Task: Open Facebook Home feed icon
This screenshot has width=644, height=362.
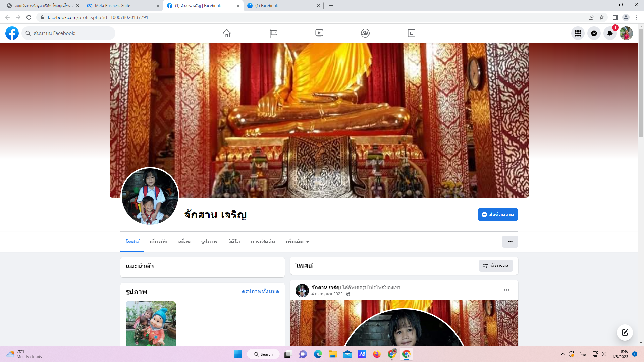Action: [x=227, y=33]
